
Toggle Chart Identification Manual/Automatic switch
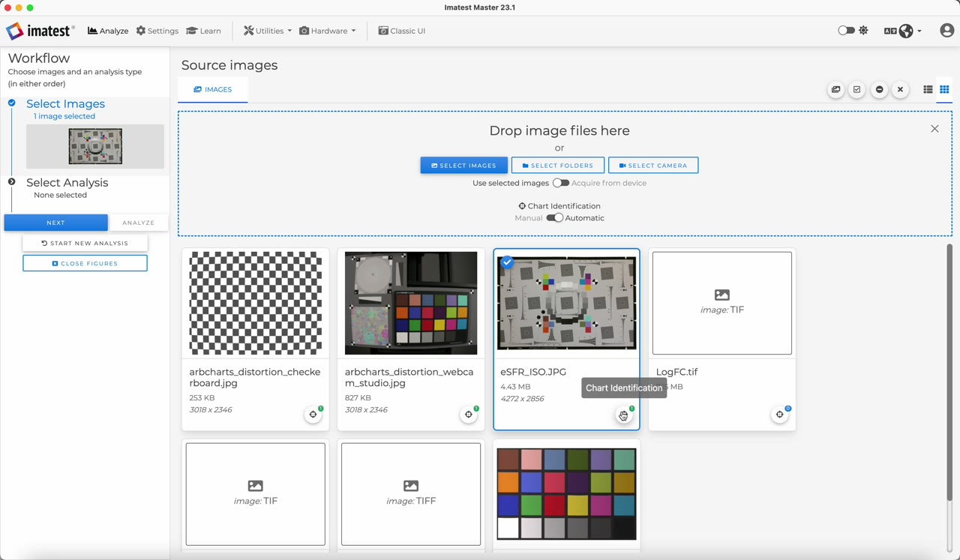[554, 218]
